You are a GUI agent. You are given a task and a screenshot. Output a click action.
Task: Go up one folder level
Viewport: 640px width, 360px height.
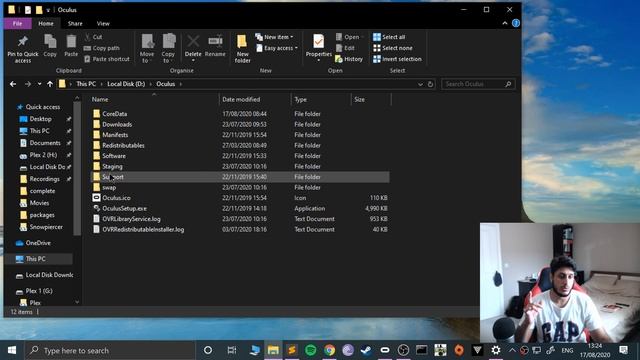point(50,84)
